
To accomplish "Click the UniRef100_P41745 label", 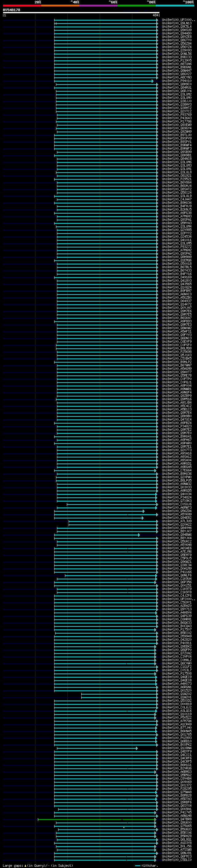I will tap(176, 812).
